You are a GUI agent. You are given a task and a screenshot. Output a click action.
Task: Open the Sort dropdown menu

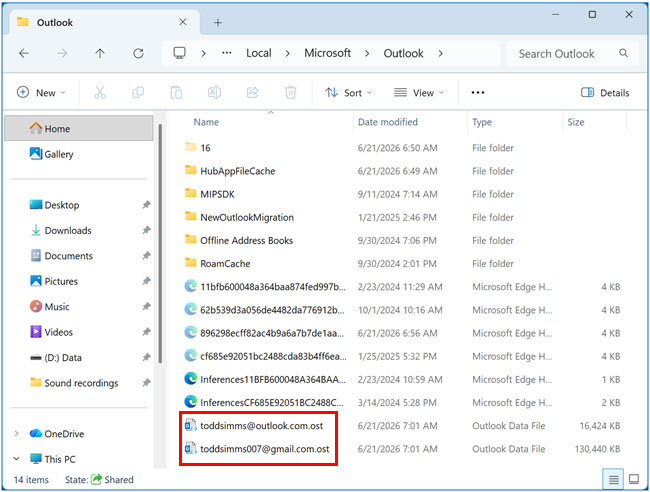tap(348, 92)
